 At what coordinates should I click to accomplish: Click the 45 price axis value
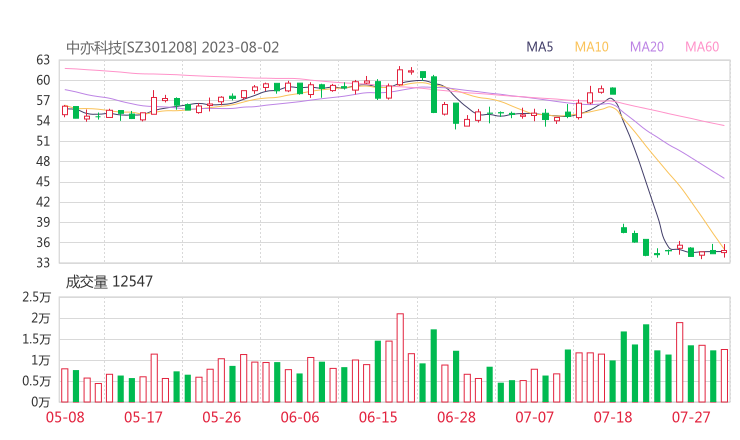point(43,182)
